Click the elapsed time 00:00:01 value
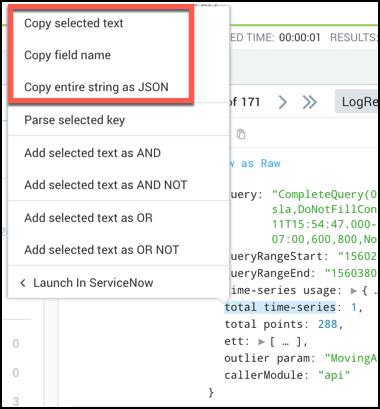Image resolution: width=380 pixels, height=409 pixels. pyautogui.click(x=300, y=38)
